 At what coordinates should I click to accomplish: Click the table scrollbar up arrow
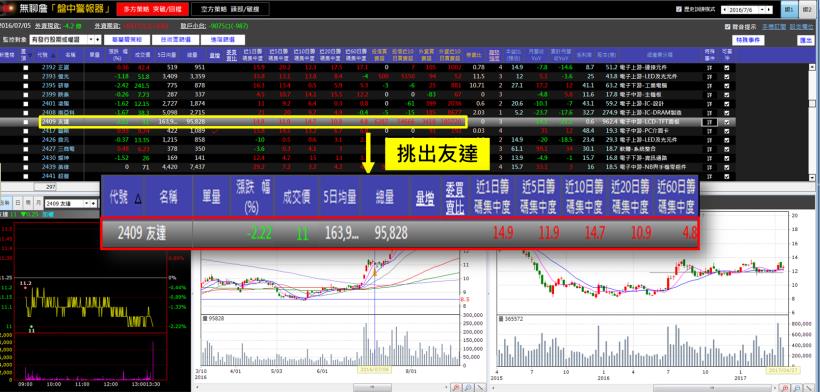[812, 67]
